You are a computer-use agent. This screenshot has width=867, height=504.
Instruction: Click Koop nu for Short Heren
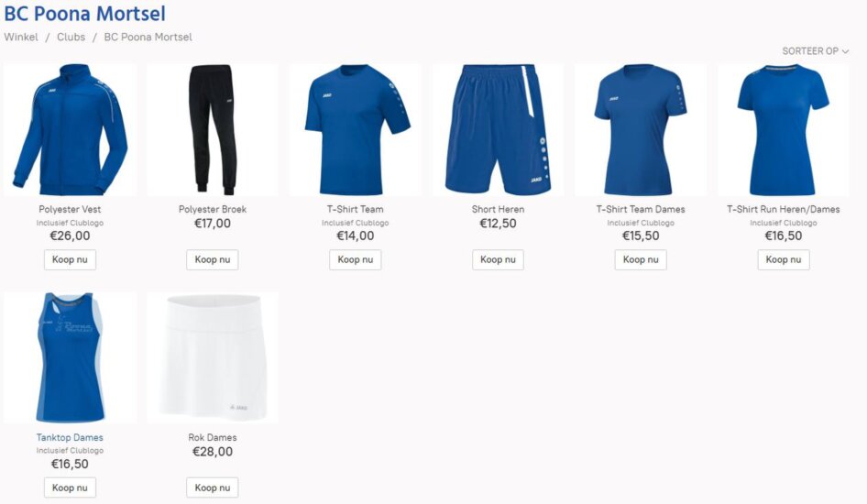(x=498, y=259)
